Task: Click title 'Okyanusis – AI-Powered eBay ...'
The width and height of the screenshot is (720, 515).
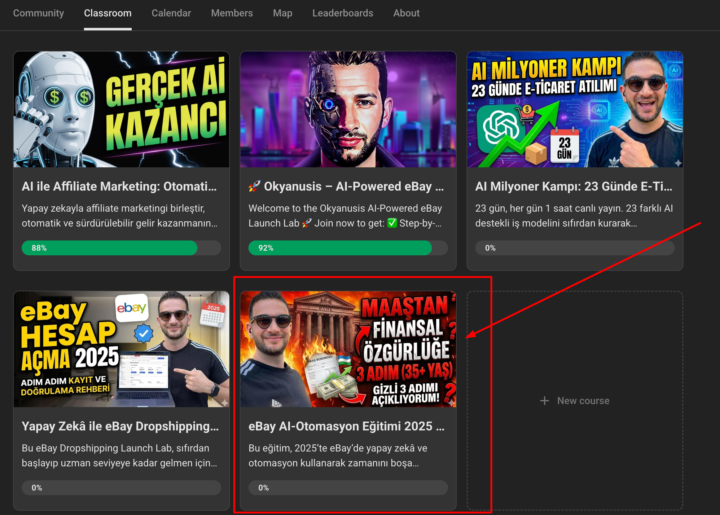Action: [346, 186]
